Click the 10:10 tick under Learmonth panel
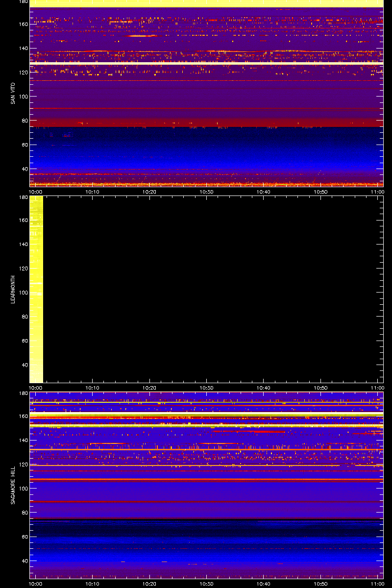The image size is (392, 588). click(x=93, y=388)
